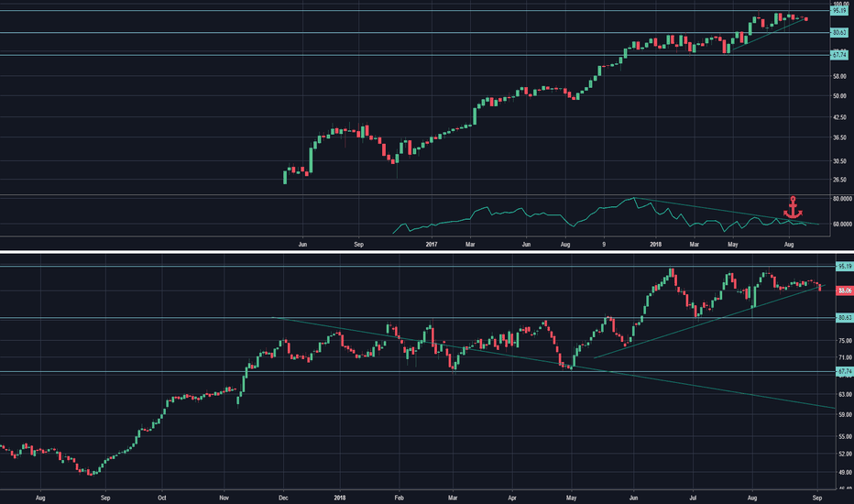This screenshot has height=504, width=854.
Task: Click the 2018 label on upper time axis
Action: click(x=655, y=245)
